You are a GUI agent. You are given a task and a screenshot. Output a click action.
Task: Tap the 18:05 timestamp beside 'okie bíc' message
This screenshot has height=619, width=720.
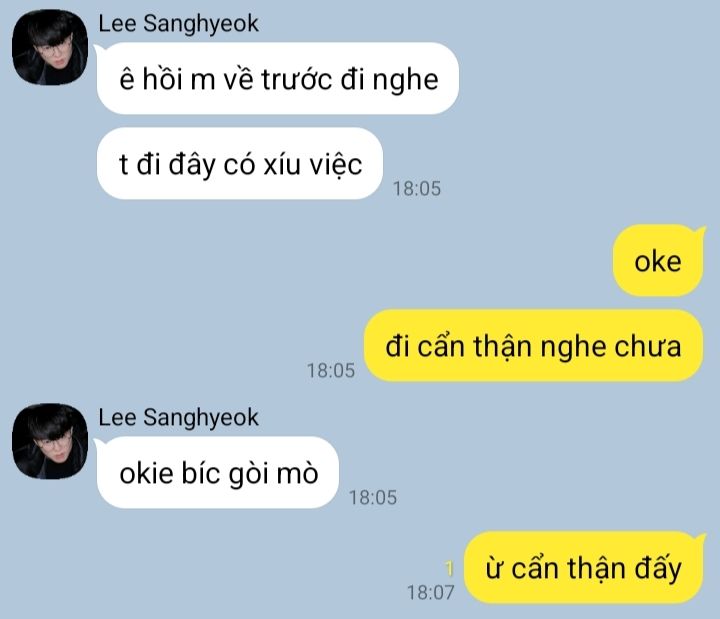coord(373,498)
